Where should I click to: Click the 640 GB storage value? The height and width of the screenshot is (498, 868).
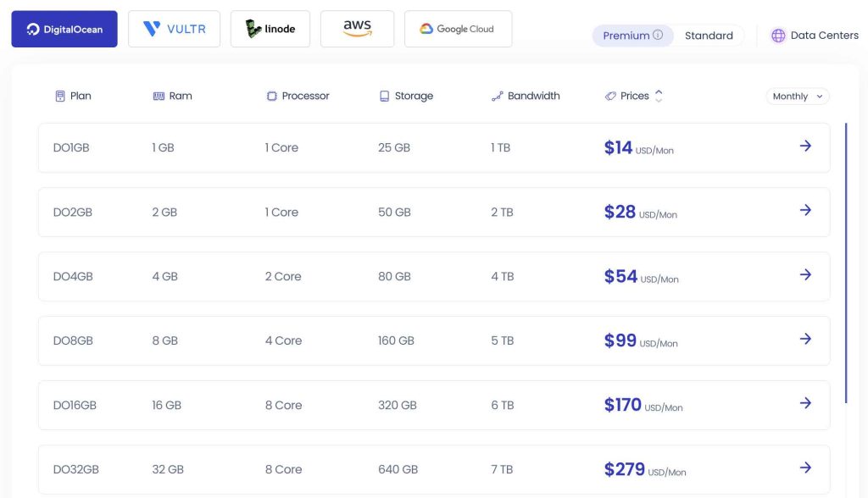tap(398, 469)
